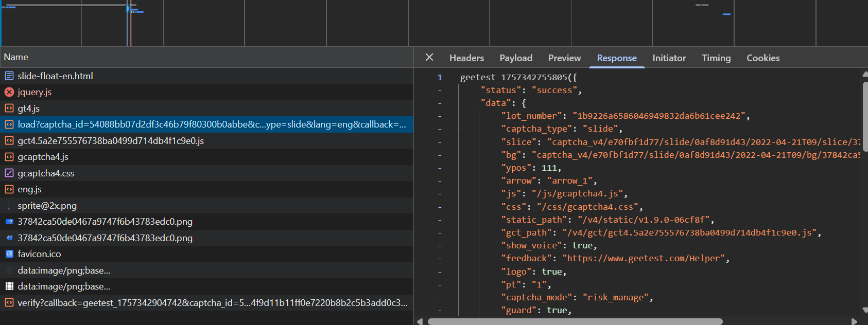868x325 pixels.
Task: Show the Preview tab
Action: click(564, 58)
